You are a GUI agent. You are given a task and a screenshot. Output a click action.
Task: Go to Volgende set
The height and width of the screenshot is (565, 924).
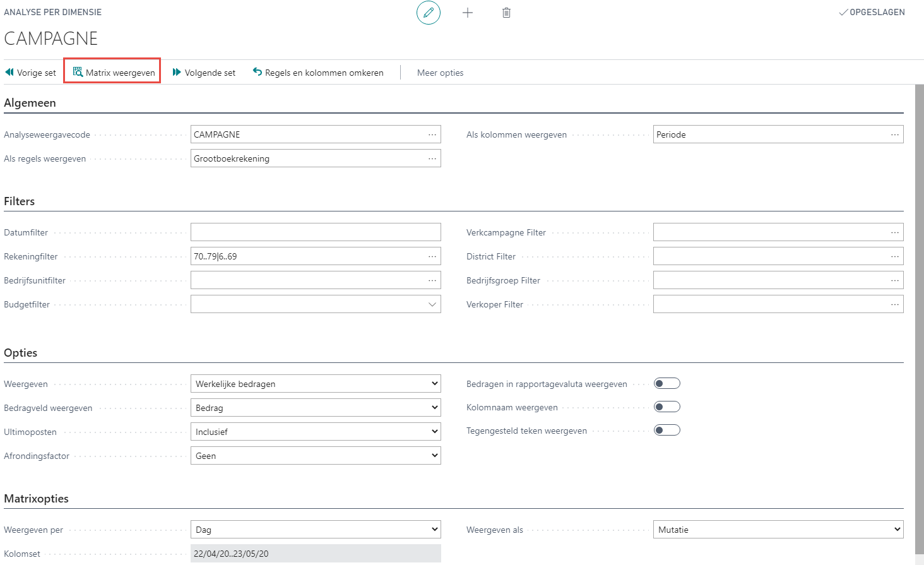point(204,73)
